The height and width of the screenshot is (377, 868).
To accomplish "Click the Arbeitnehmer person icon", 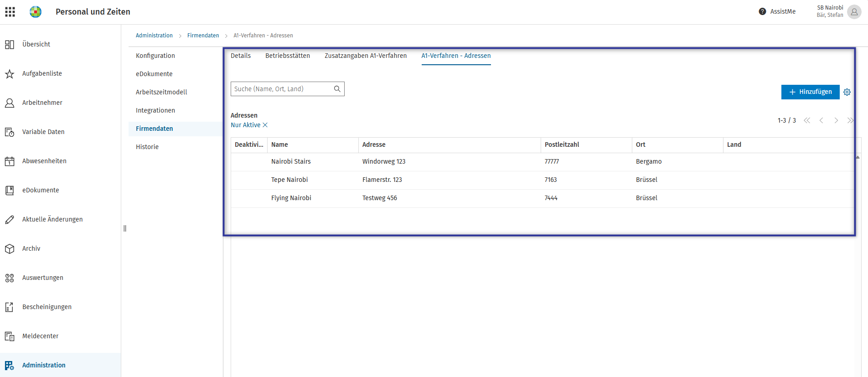I will click(10, 103).
